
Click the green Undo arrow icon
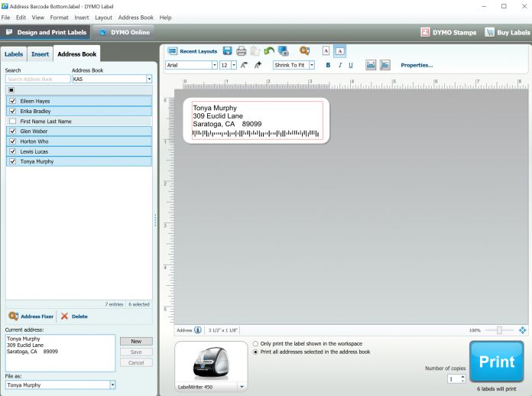tap(269, 51)
